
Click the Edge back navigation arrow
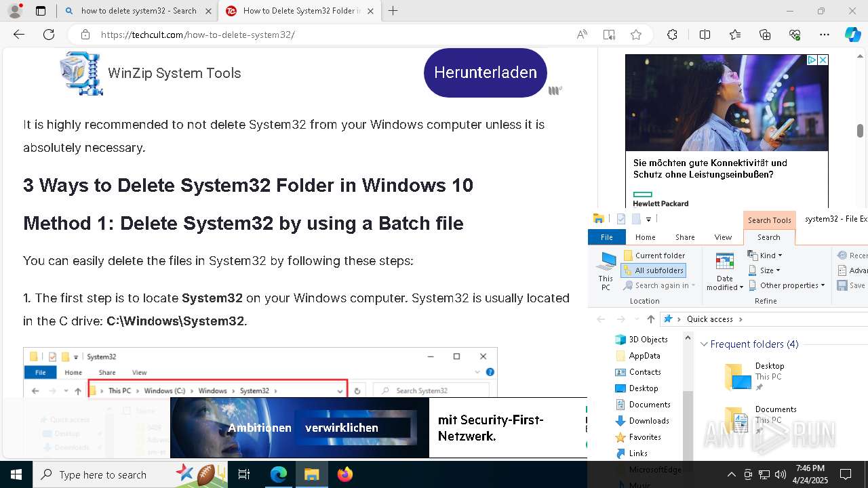point(19,35)
